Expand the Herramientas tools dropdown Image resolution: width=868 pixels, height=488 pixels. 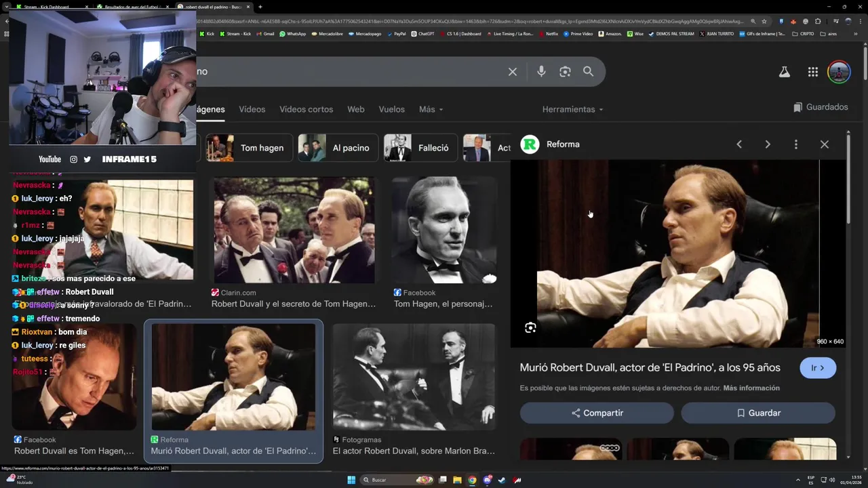572,109
